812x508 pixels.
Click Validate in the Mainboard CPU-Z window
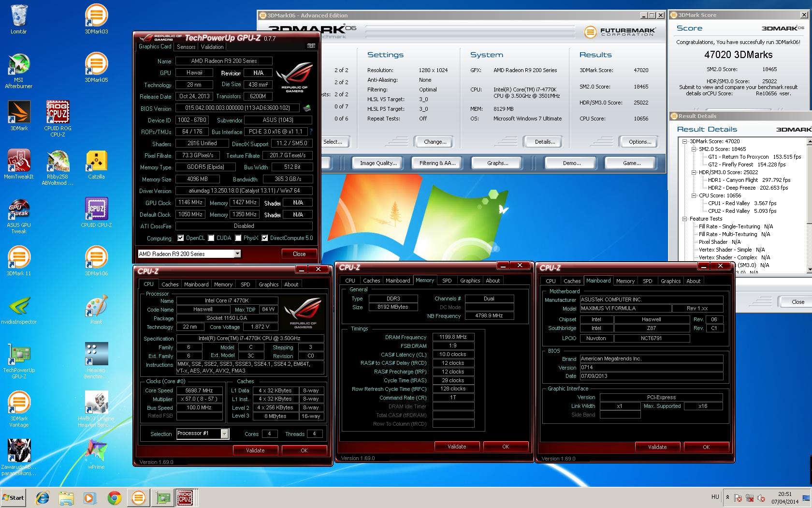[657, 447]
